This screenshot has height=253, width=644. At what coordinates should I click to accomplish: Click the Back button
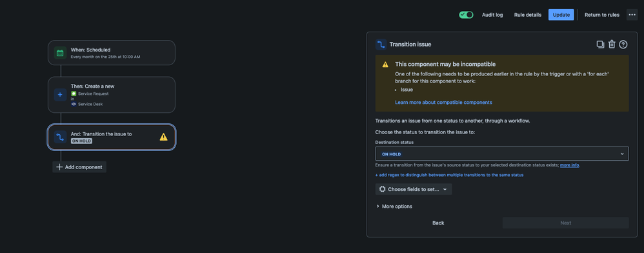(x=438, y=223)
